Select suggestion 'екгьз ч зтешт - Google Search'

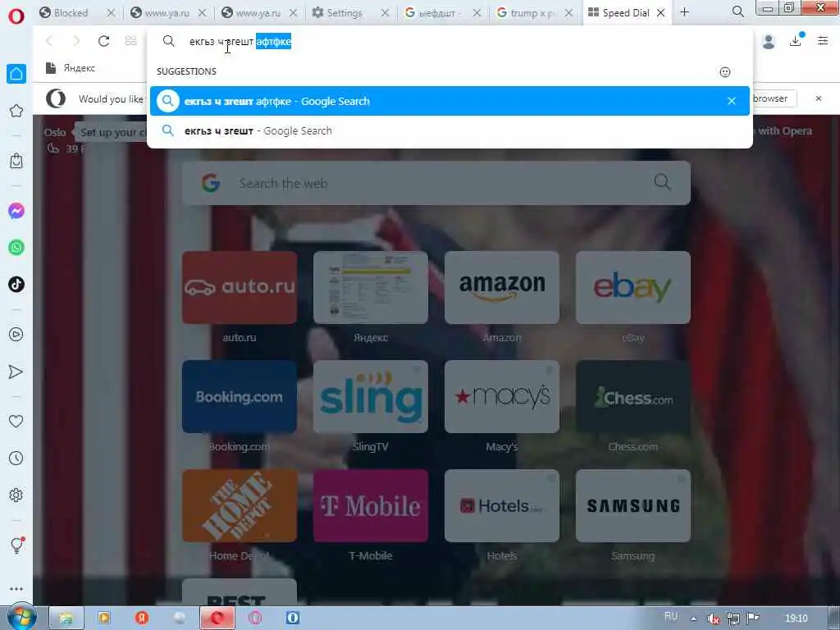click(x=450, y=130)
